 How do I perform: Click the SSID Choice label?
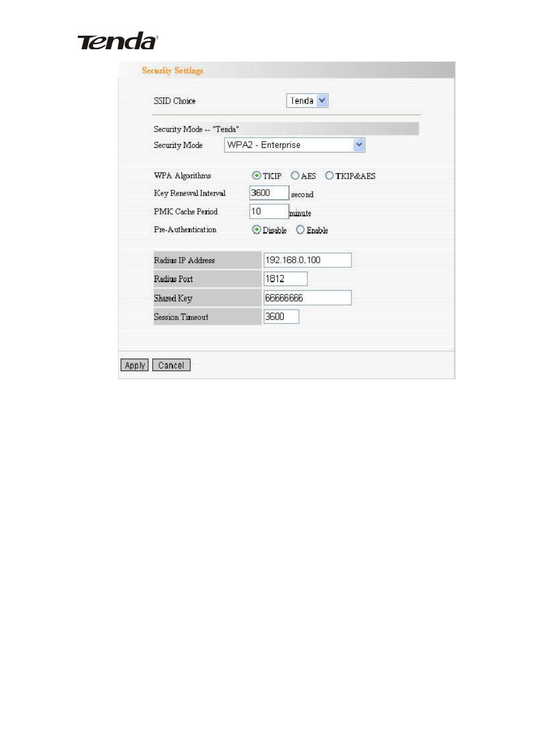coord(175,101)
